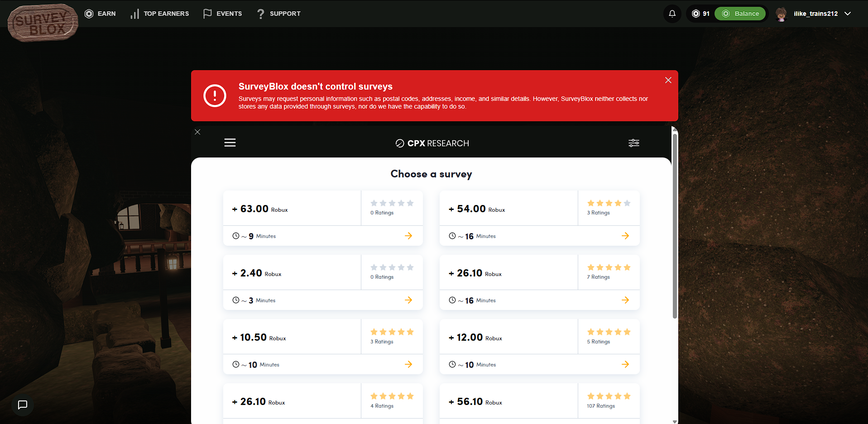868x424 pixels.
Task: Click the 4 Ratings stars
Action: (x=392, y=396)
